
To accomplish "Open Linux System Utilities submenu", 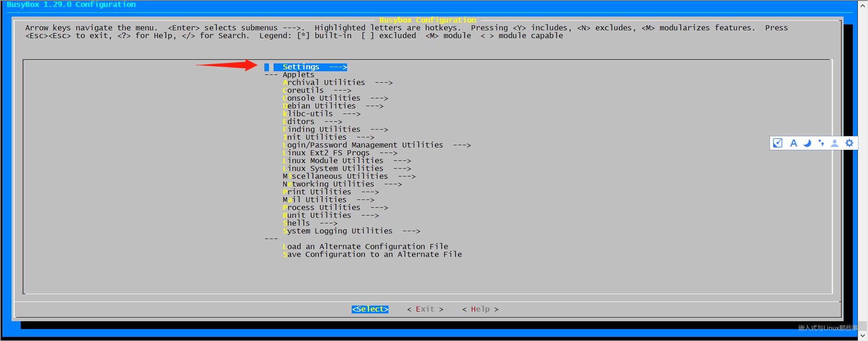I will pyautogui.click(x=347, y=169).
